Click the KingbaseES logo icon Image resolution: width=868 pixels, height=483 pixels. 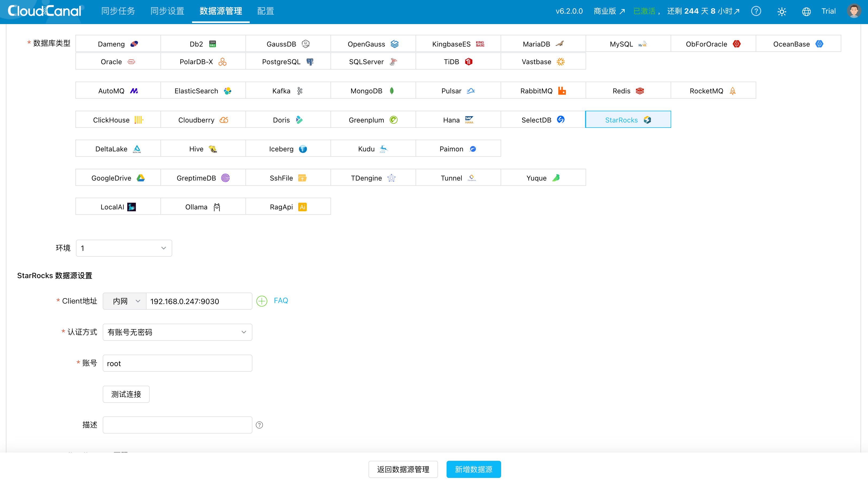(x=480, y=44)
